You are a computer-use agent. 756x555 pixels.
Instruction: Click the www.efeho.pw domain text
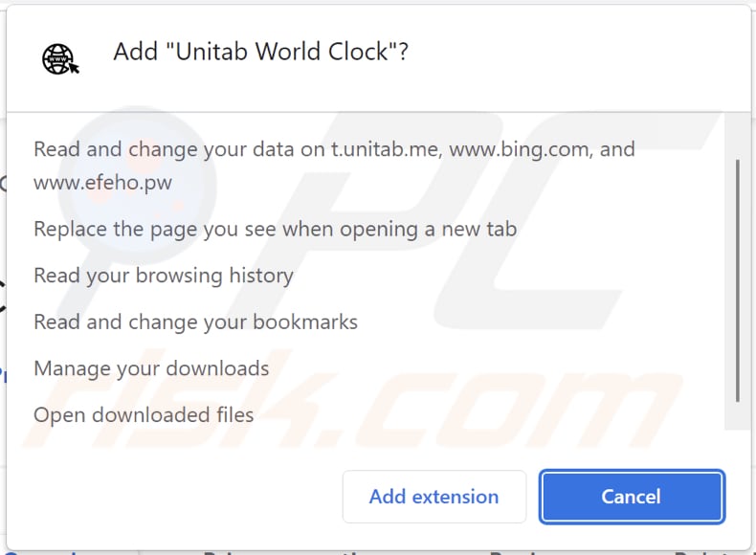[102, 182]
